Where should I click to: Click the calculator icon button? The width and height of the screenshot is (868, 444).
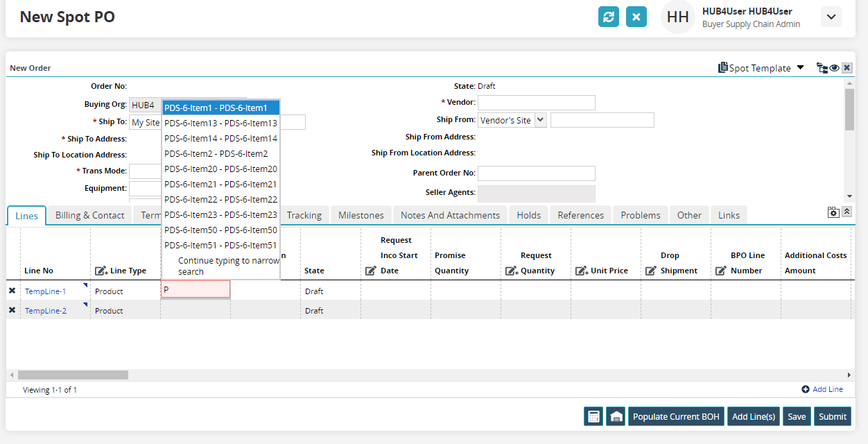tap(593, 416)
